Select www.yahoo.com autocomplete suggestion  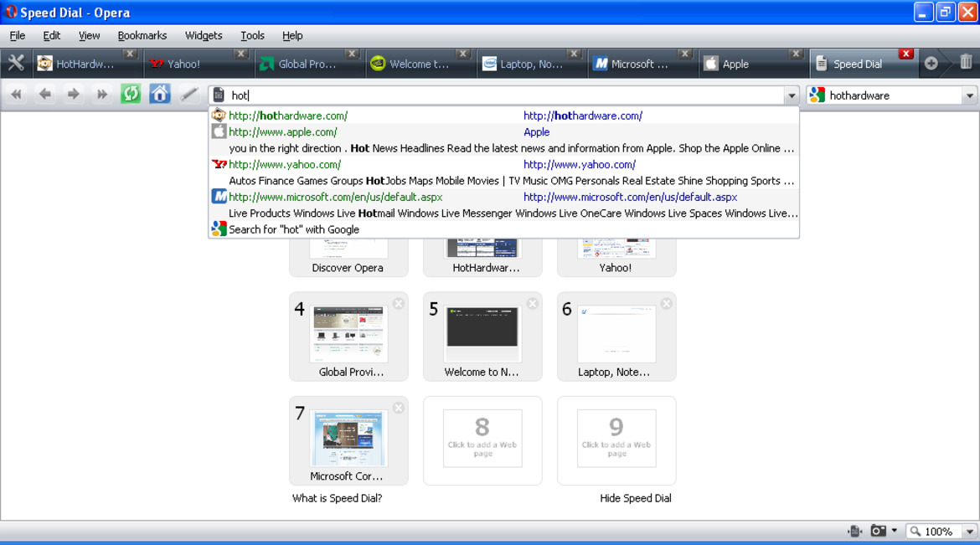point(503,172)
